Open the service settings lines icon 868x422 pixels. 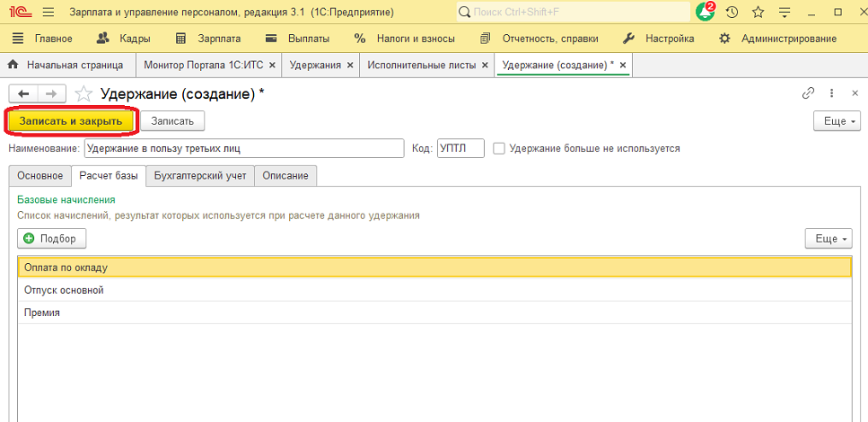(784, 12)
